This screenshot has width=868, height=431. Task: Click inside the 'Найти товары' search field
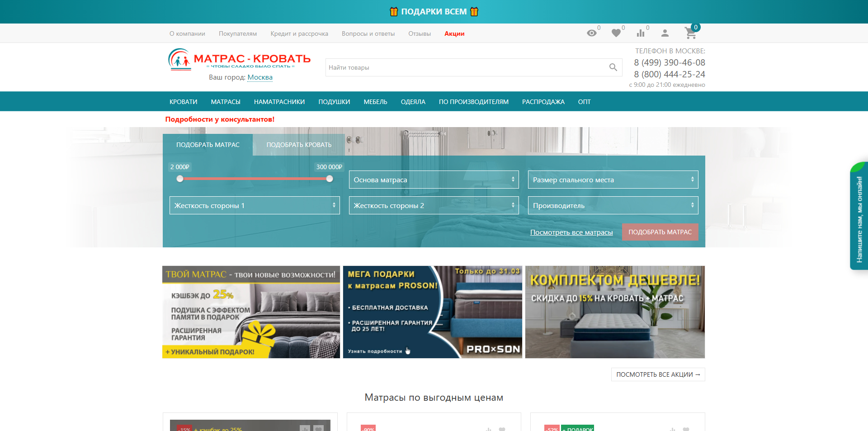click(x=452, y=67)
